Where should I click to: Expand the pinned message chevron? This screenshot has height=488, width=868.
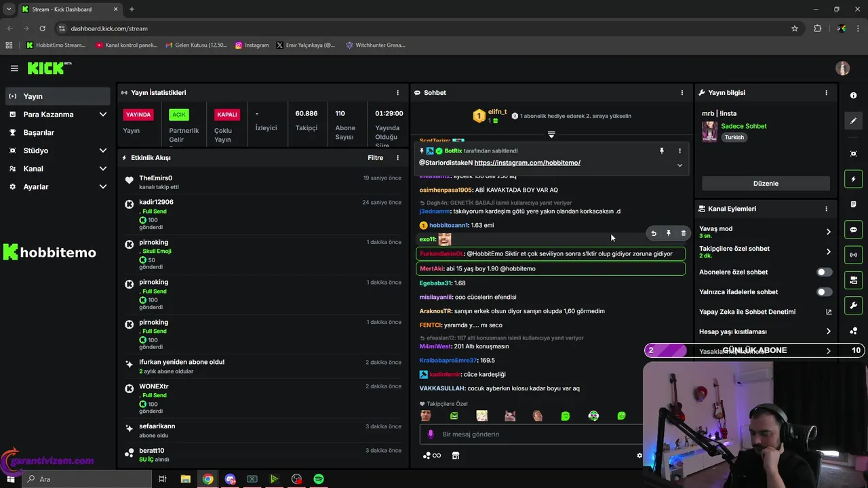[x=679, y=165]
